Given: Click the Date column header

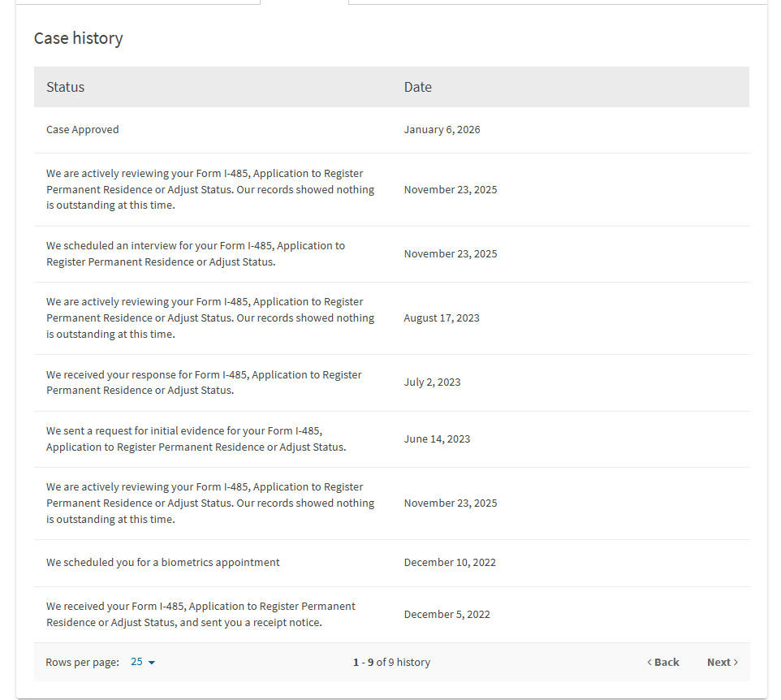Looking at the screenshot, I should pos(417,87).
